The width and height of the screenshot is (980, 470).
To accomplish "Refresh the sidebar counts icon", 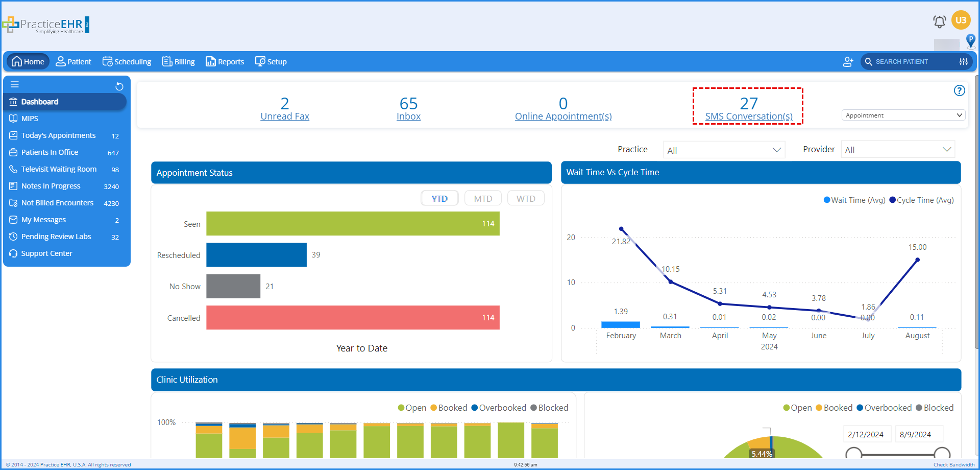I will pos(119,86).
